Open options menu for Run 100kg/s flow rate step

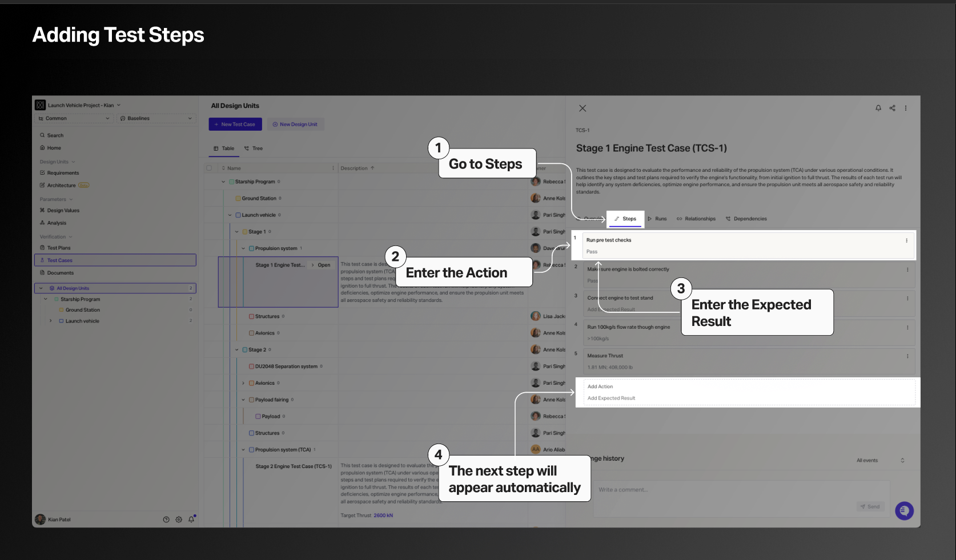click(x=907, y=327)
